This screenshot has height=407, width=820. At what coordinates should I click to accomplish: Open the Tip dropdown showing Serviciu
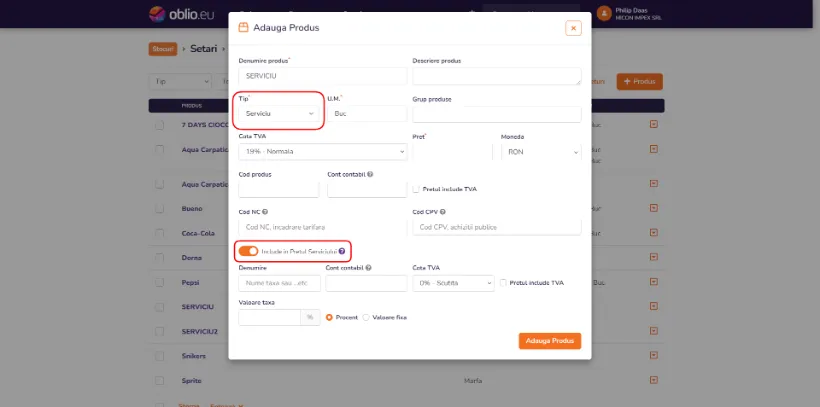(279, 114)
